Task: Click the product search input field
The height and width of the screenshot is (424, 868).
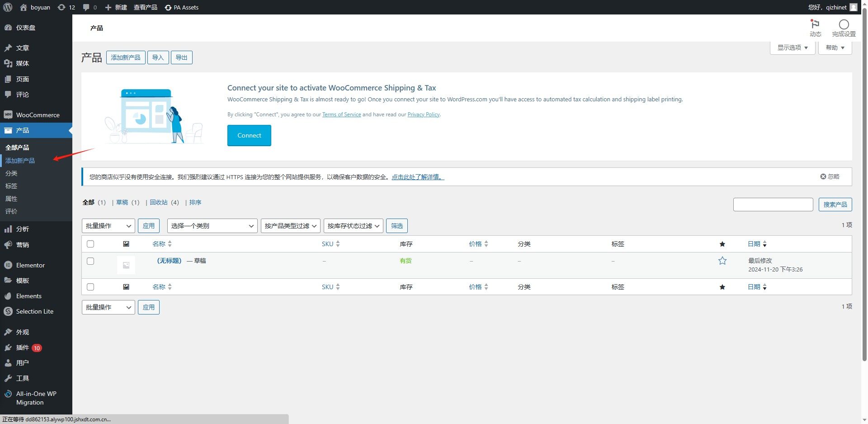Action: 773,205
